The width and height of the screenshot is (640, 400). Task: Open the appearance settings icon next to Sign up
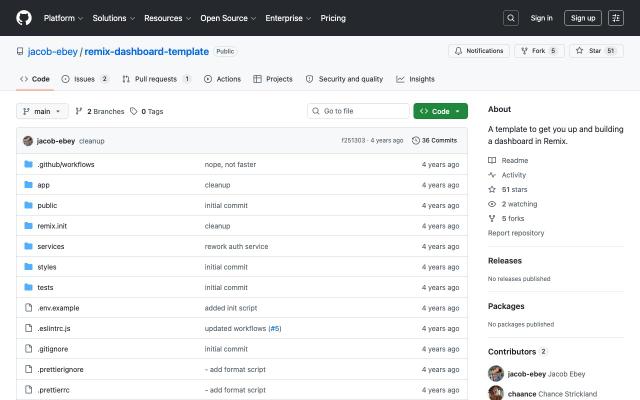pos(616,18)
